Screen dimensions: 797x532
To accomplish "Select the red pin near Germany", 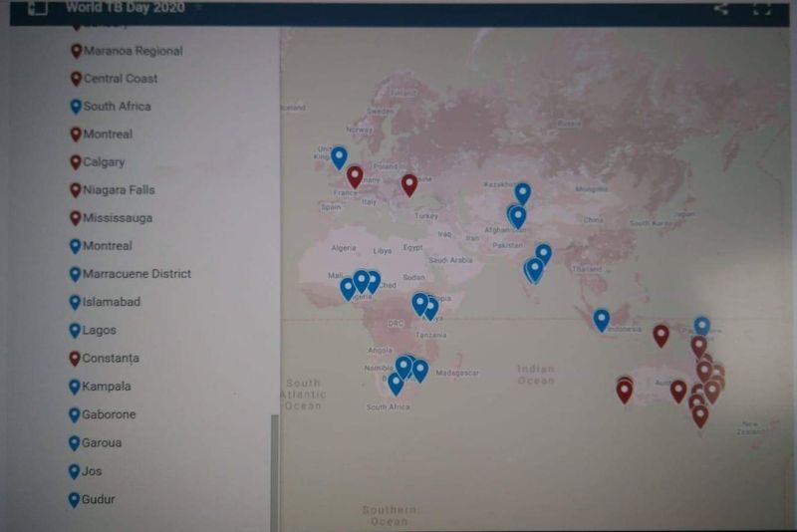I will [355, 175].
